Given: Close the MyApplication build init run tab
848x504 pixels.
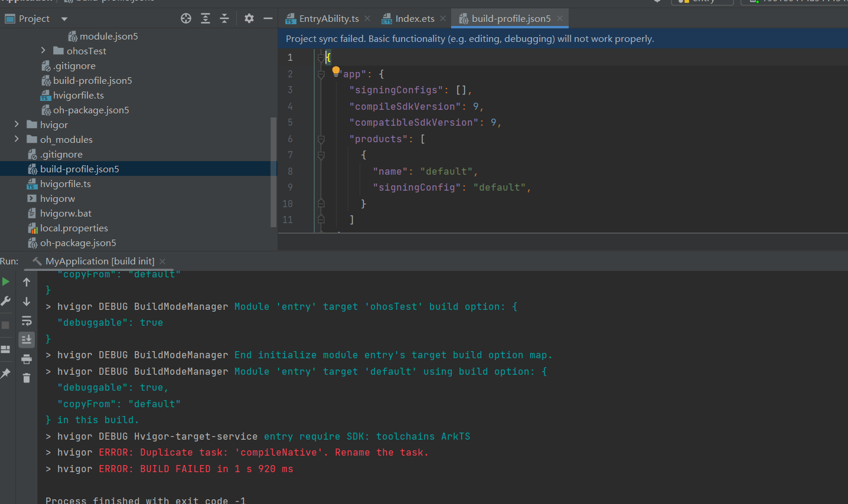Looking at the screenshot, I should point(162,261).
